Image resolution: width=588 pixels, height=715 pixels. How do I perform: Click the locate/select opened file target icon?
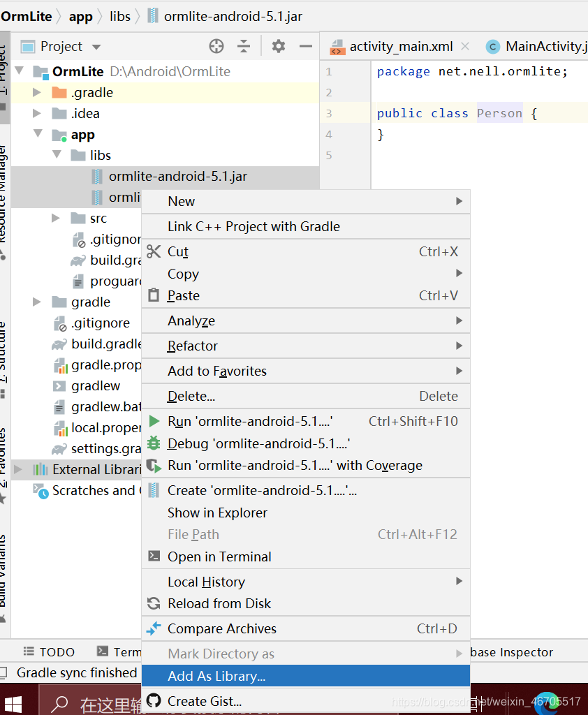click(216, 46)
